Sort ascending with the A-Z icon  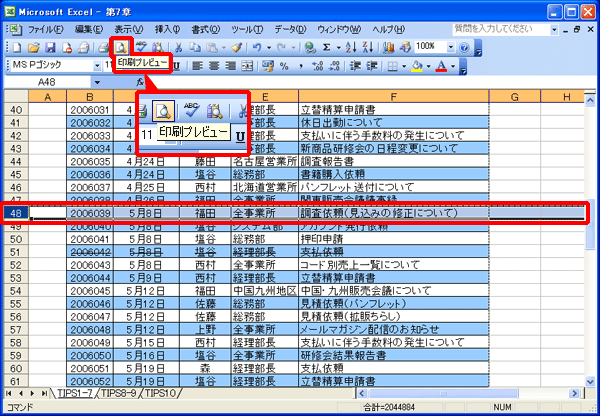pos(351,47)
